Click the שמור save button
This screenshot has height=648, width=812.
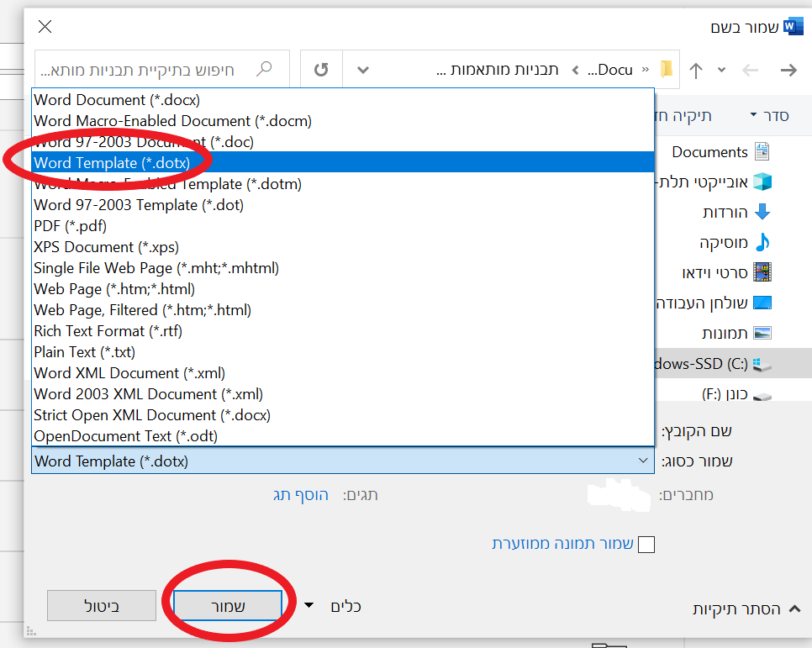[228, 606]
